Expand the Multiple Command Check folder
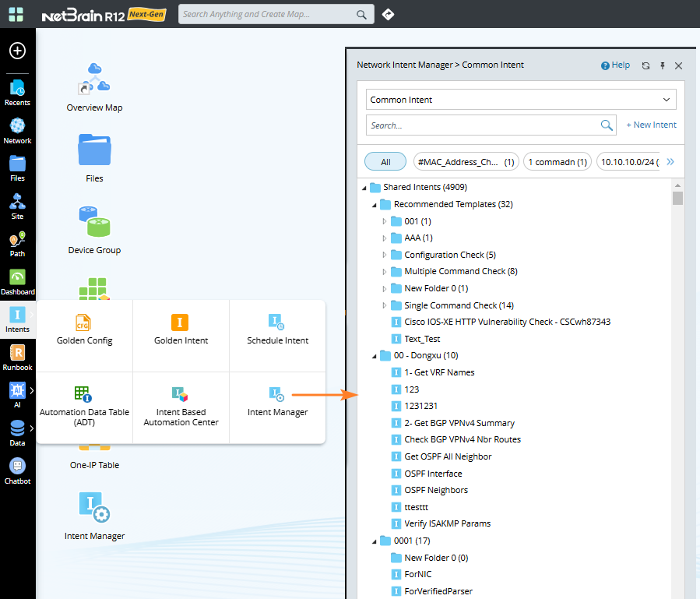 coord(385,272)
